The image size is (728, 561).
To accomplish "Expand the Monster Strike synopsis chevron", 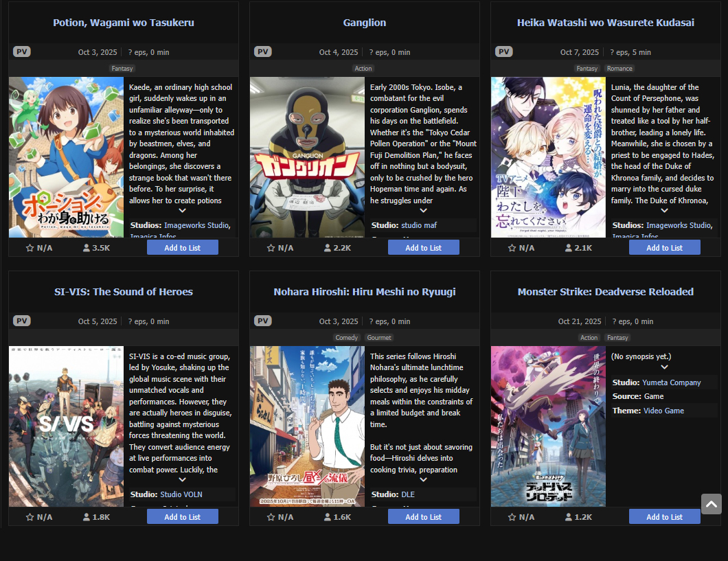I will pyautogui.click(x=664, y=367).
